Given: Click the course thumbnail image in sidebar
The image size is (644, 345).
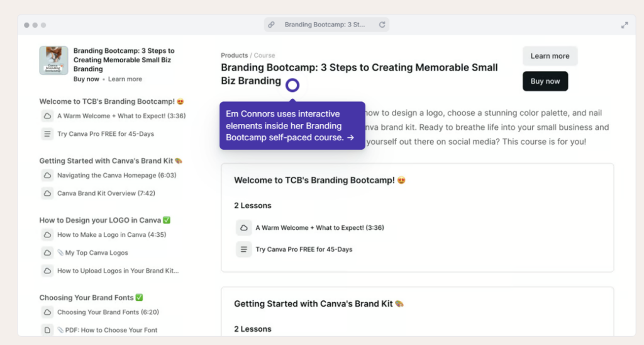Looking at the screenshot, I should [x=54, y=60].
